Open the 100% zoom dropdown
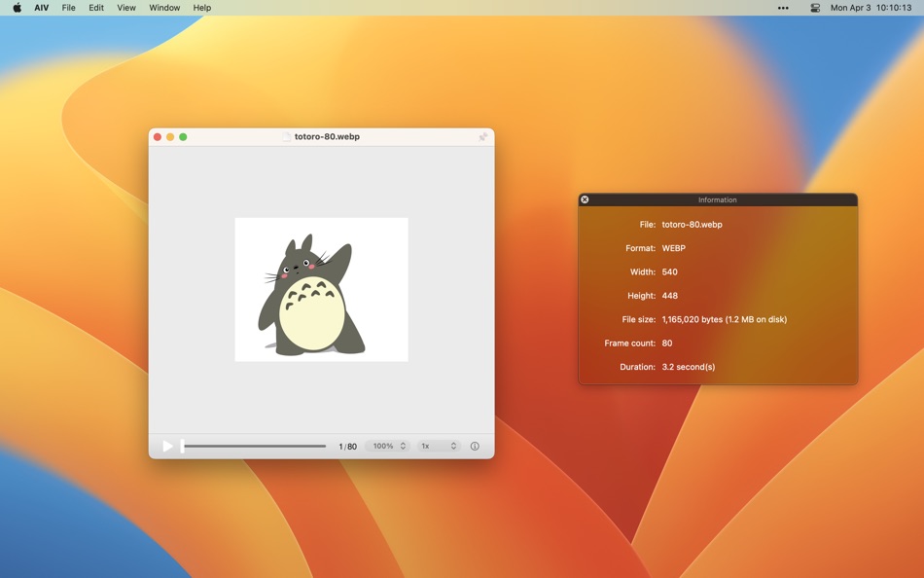Image resolution: width=924 pixels, height=578 pixels. click(x=387, y=446)
